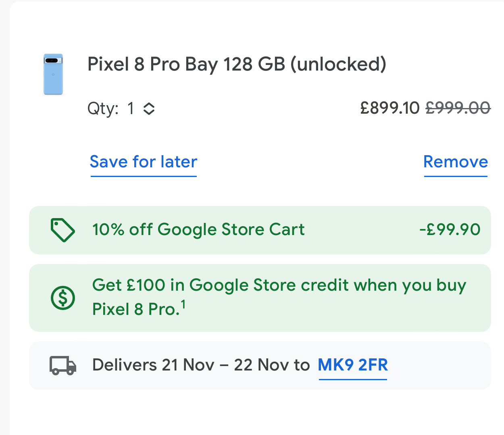Click the Qty: label
Screen dimensions: 504x435
pyautogui.click(x=103, y=108)
